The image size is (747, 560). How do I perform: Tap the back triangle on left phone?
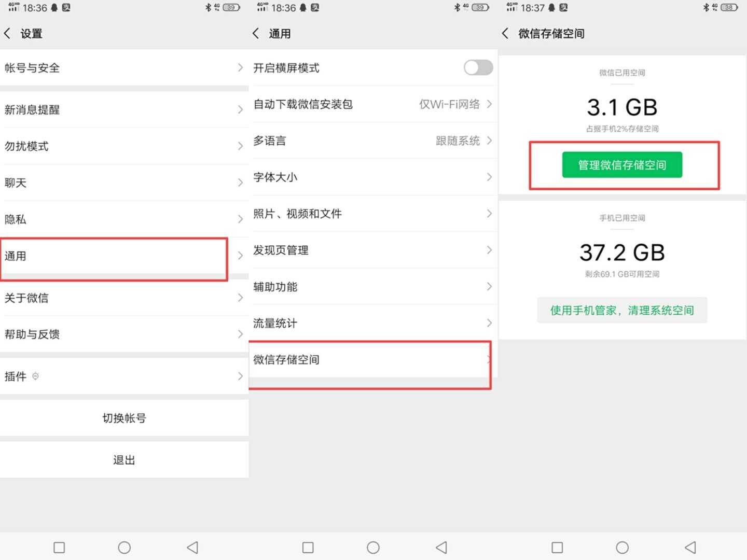[x=192, y=547]
